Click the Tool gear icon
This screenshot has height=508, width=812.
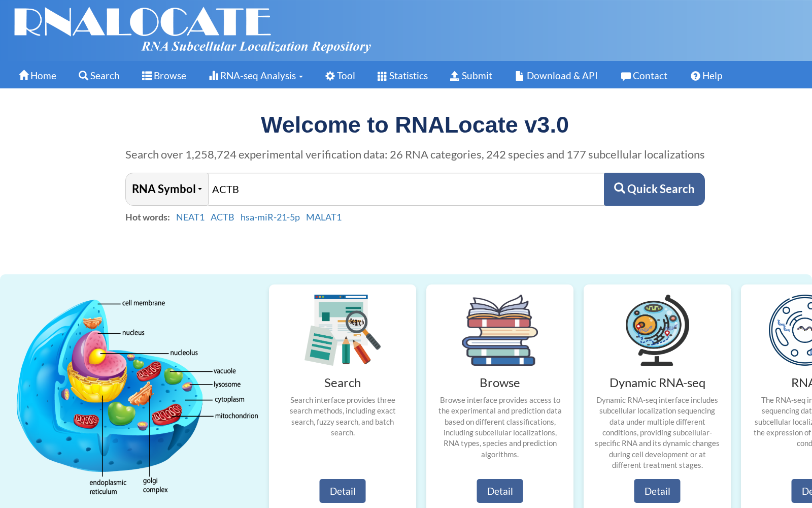(x=330, y=76)
